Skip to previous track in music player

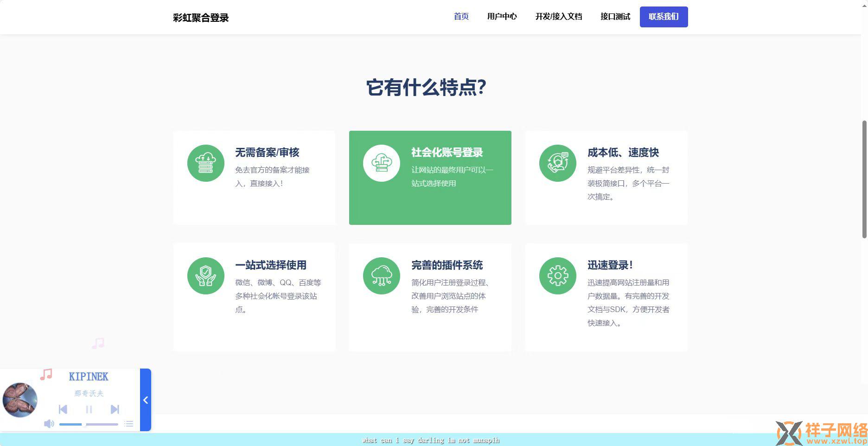click(x=63, y=409)
